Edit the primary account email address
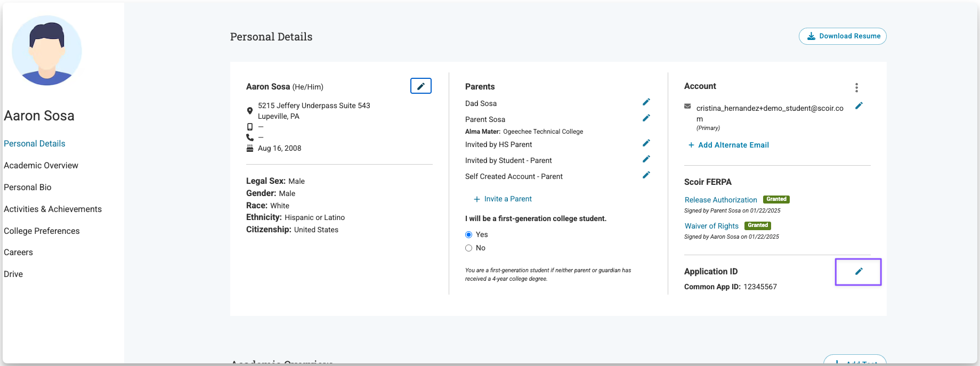980x366 pixels. click(858, 106)
